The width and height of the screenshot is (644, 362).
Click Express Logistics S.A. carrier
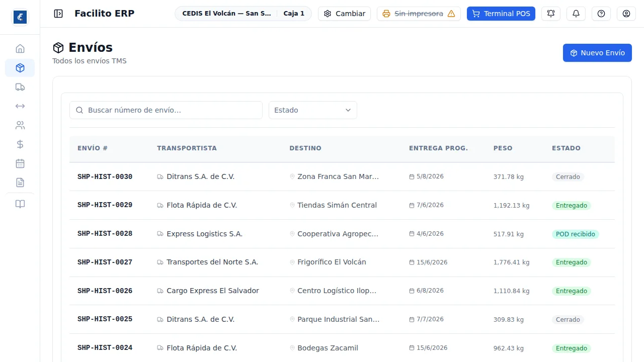[204, 234]
